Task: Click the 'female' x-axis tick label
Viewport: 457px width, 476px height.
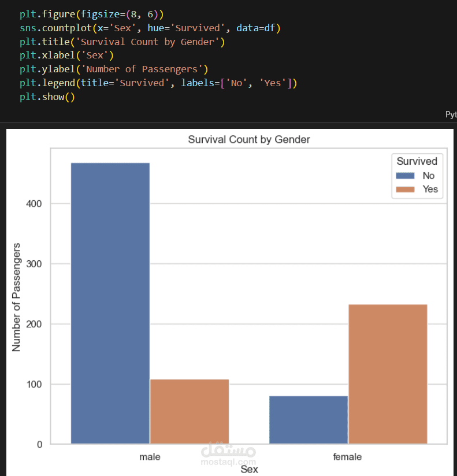Action: tap(348, 457)
